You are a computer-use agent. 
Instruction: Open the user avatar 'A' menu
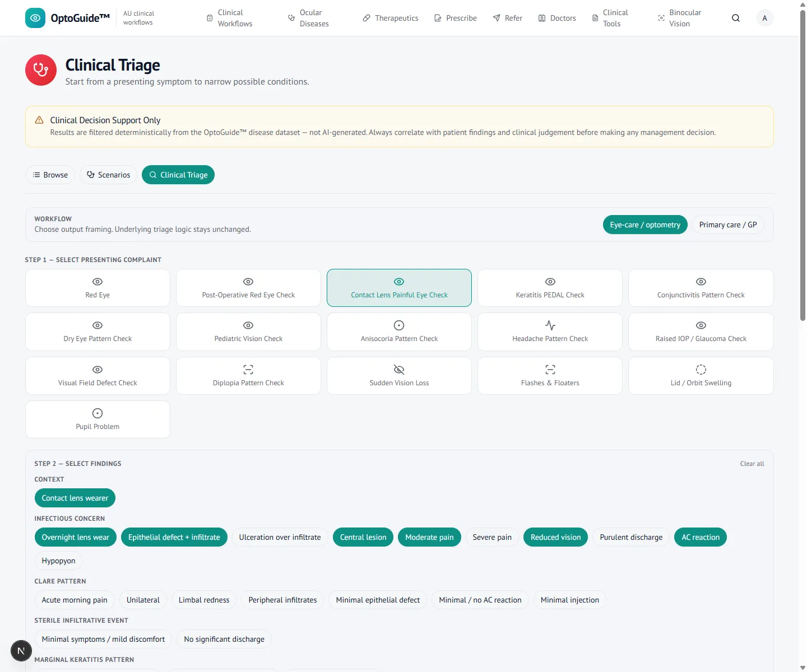(764, 18)
